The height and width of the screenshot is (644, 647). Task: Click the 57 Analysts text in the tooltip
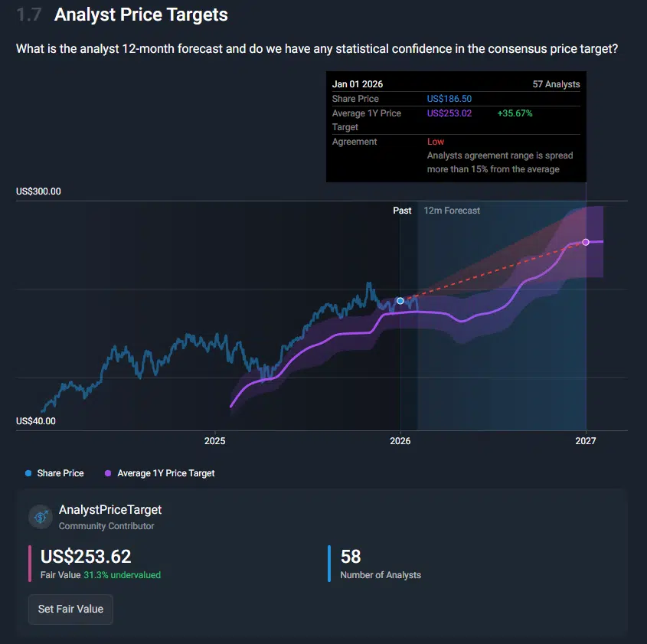(x=556, y=84)
